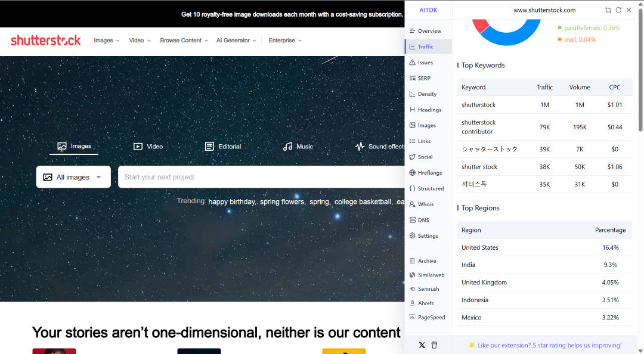The image size is (644, 354).
Task: Refresh the AITDK panel data
Action: (x=618, y=10)
